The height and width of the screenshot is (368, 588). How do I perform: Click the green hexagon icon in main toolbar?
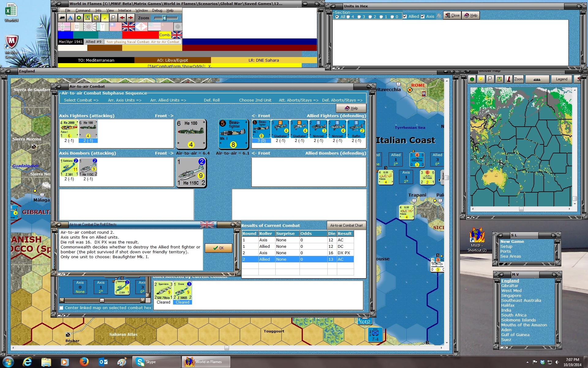pyautogui.click(x=79, y=18)
